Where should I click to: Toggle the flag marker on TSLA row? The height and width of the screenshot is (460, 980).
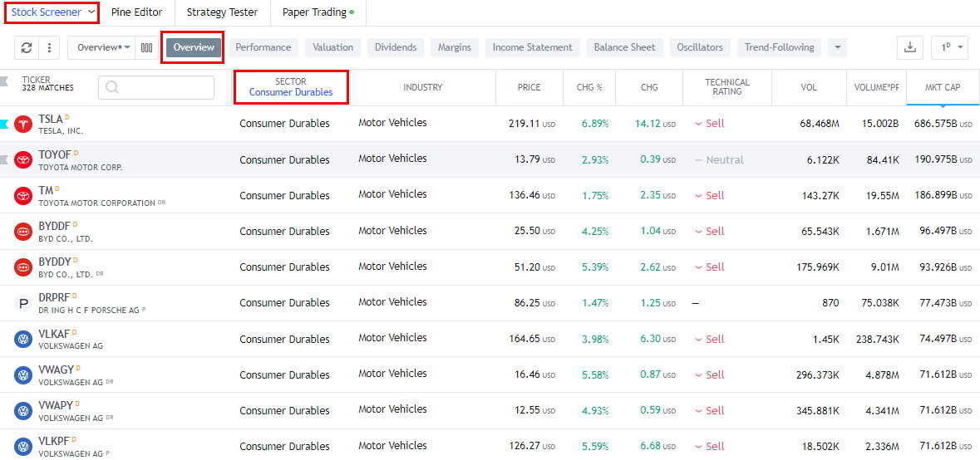pyautogui.click(x=4, y=124)
